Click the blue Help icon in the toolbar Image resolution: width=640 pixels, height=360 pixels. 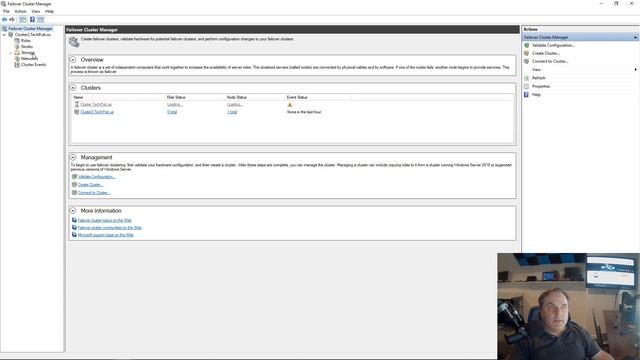[x=32, y=19]
